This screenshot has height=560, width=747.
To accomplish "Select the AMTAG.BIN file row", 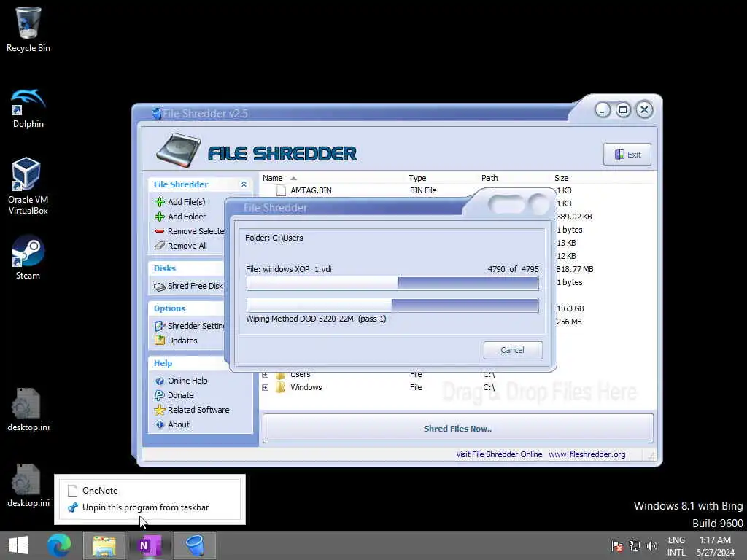I will pos(459,190).
